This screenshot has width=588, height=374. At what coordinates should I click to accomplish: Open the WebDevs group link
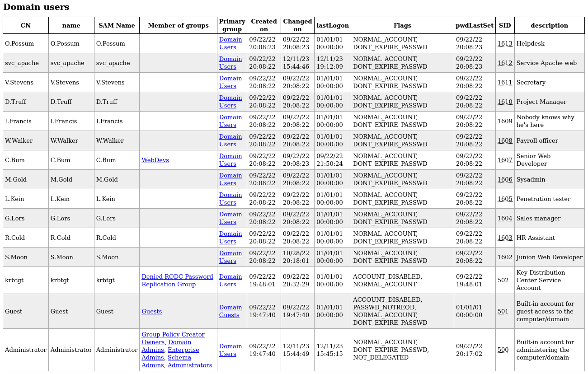155,160
